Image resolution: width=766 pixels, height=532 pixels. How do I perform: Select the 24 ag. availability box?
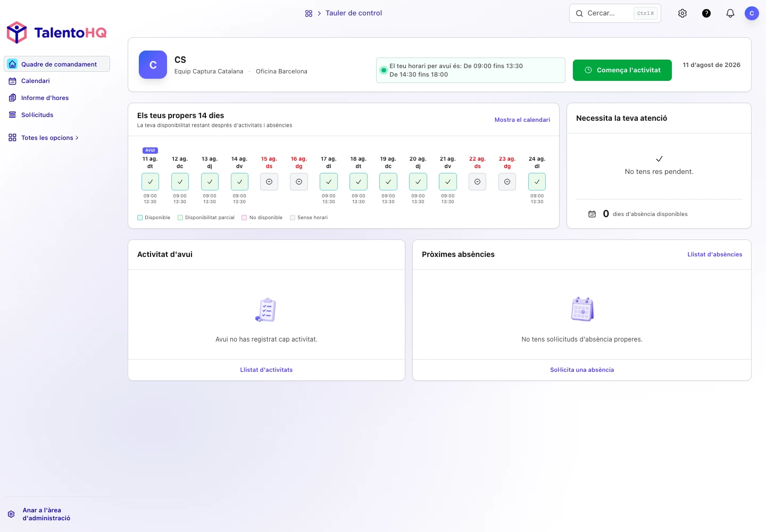pyautogui.click(x=537, y=181)
